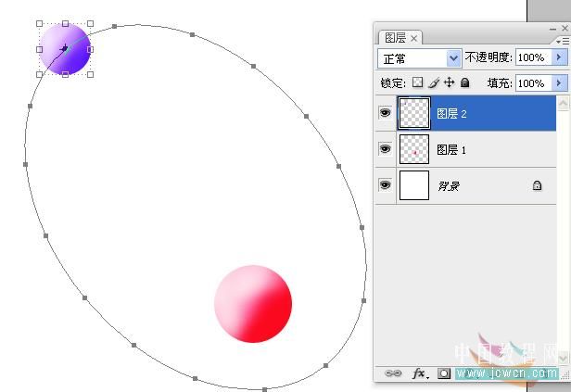Select the 背景 layer name
Viewport: 571px width, 392px height.
click(449, 186)
